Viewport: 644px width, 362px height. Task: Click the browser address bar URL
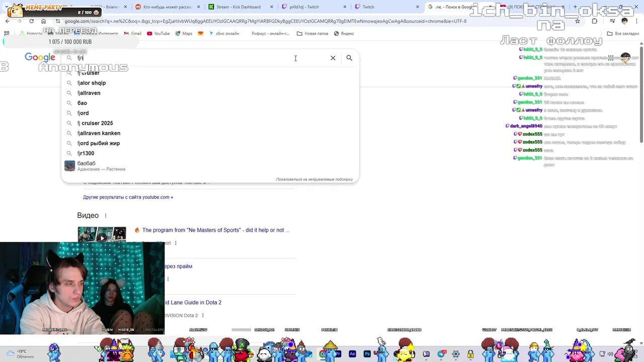click(x=265, y=21)
